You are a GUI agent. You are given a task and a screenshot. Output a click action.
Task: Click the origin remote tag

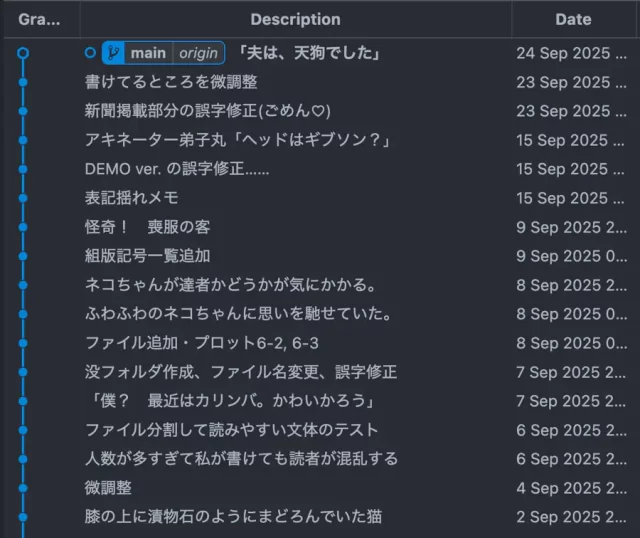198,53
